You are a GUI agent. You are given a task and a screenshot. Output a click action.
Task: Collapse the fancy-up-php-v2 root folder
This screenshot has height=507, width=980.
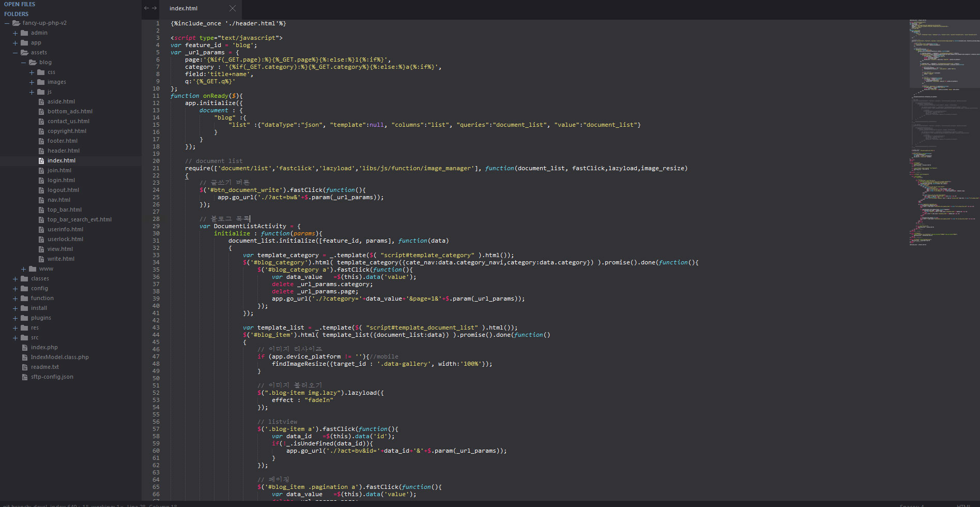tap(7, 23)
